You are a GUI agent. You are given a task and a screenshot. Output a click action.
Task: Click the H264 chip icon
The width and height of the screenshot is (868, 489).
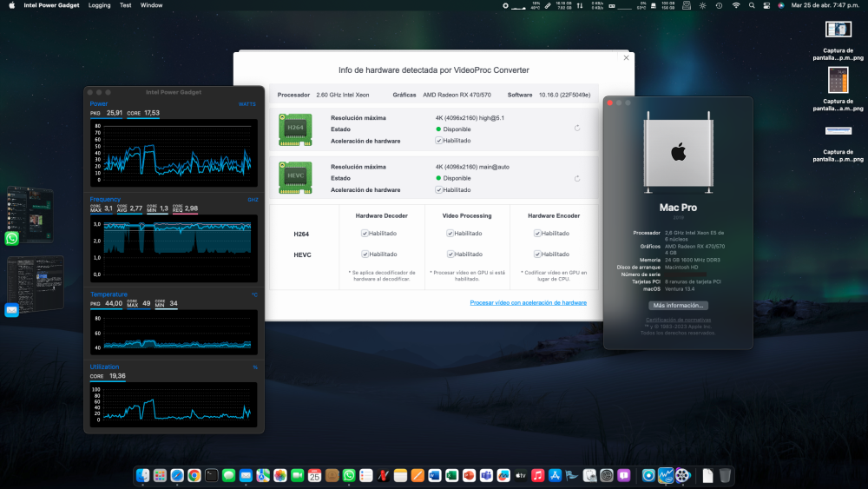point(295,129)
